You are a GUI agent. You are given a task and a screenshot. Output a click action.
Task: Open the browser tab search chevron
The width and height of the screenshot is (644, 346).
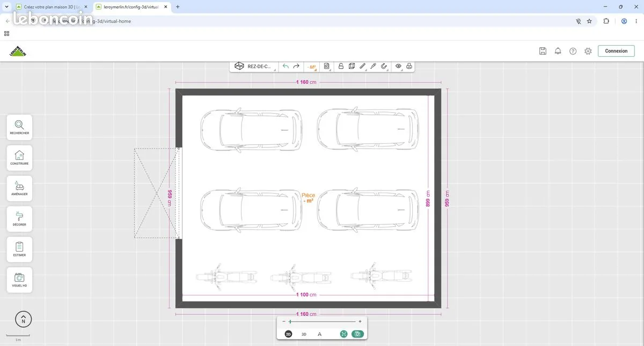[x=5, y=7]
